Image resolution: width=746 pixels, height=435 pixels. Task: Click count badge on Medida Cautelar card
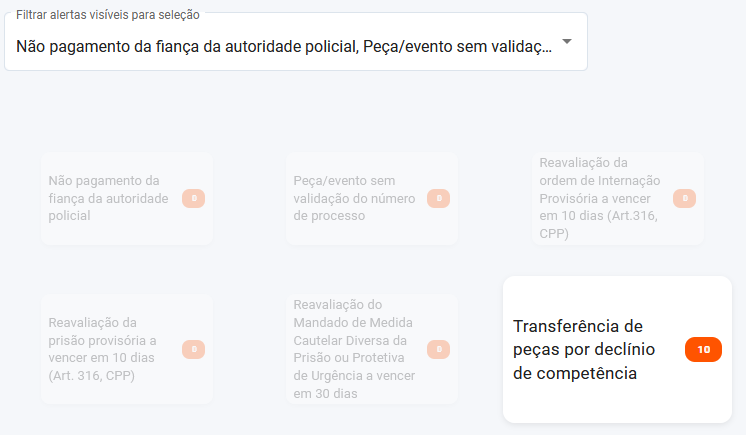(x=438, y=349)
